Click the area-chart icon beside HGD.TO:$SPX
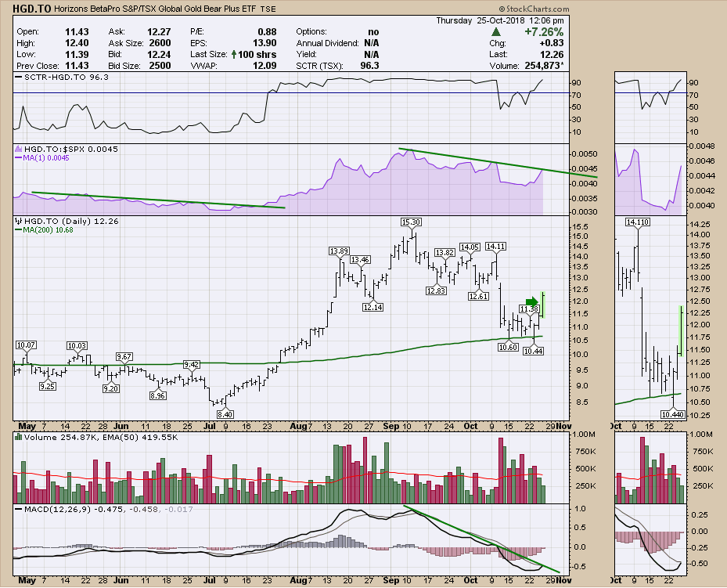Viewport: 727px width, 588px height. tap(19, 149)
